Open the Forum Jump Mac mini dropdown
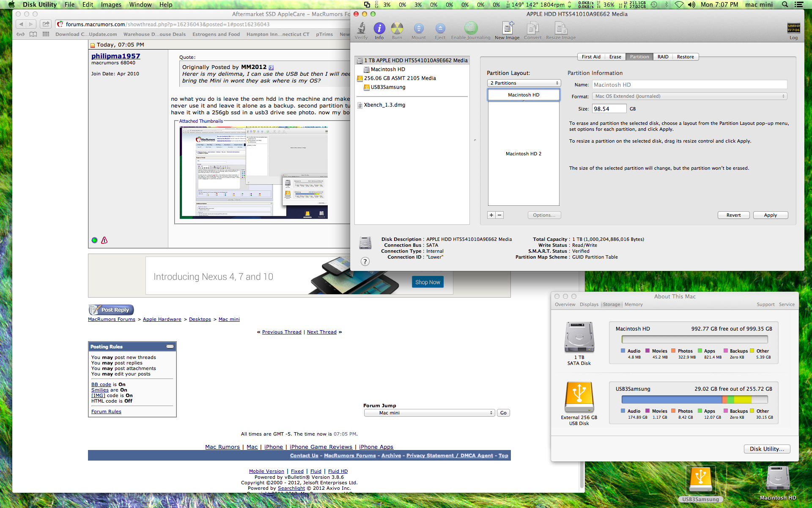 (x=429, y=413)
